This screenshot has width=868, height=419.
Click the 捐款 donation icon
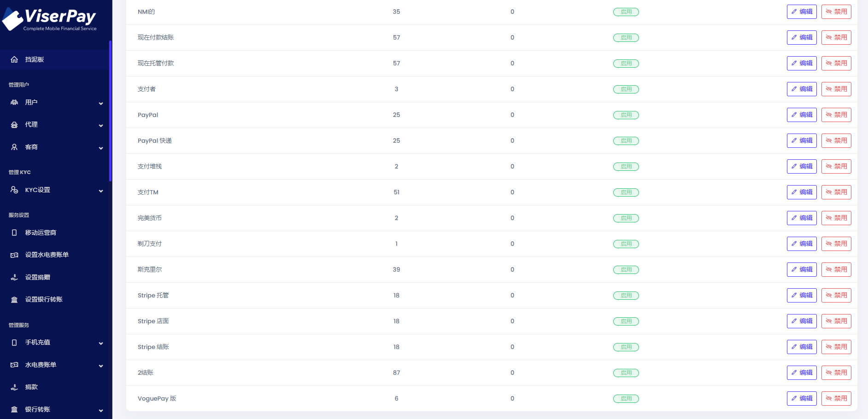(x=14, y=387)
